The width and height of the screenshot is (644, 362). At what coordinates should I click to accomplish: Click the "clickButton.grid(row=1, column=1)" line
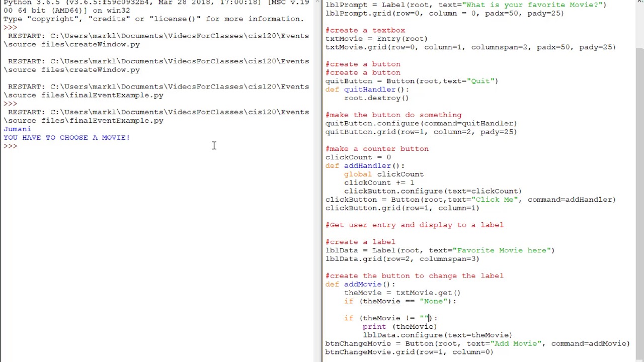(403, 208)
